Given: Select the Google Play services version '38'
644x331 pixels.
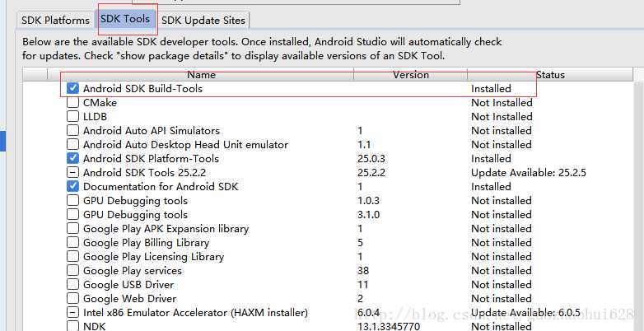Looking at the screenshot, I should [x=363, y=271].
